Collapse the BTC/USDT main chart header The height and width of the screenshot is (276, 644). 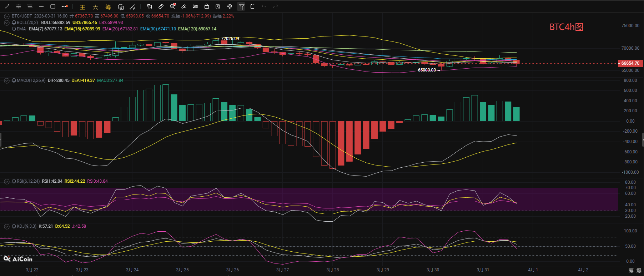6,16
